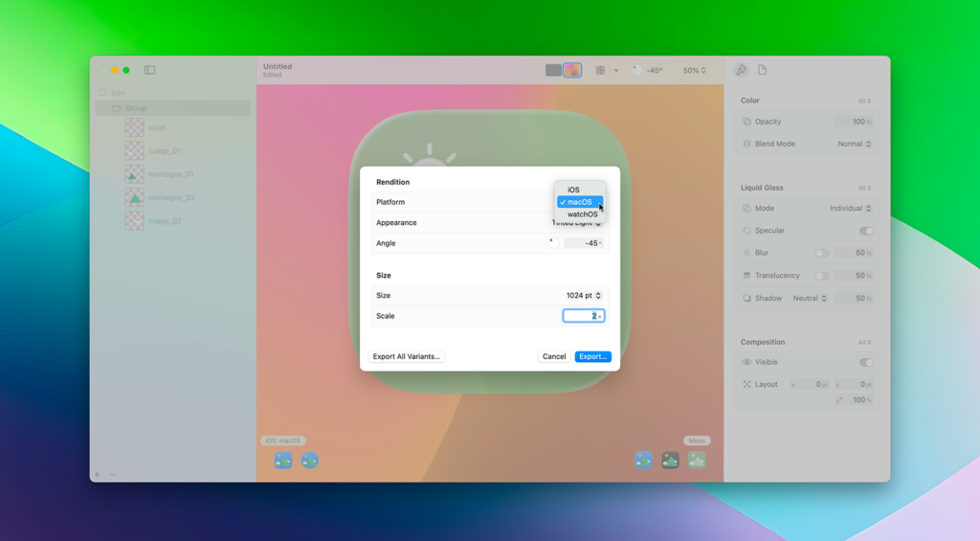Select the mono appearance preview icon
Viewport: 980px width, 541px height.
pyautogui.click(x=697, y=461)
